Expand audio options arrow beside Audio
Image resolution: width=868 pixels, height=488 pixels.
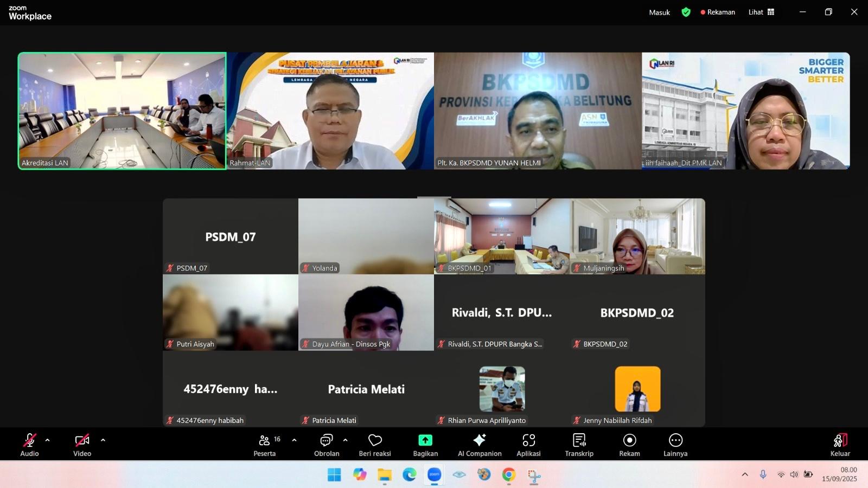coord(48,440)
